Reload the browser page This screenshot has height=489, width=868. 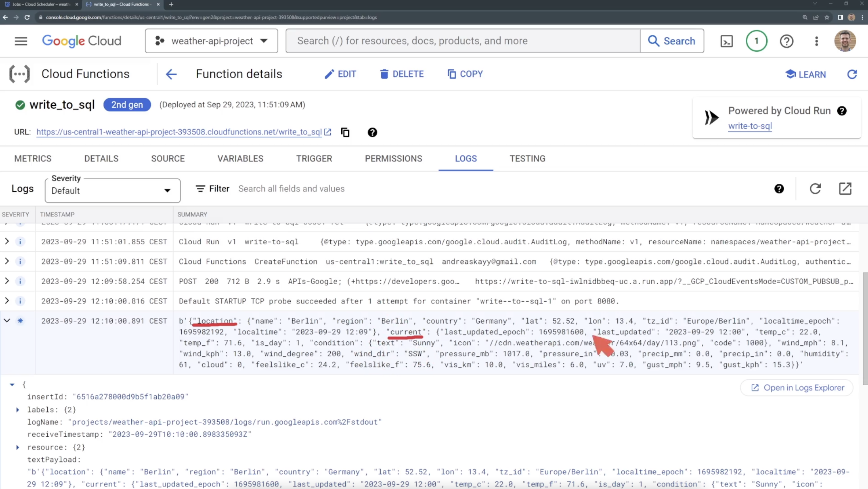[x=27, y=17]
